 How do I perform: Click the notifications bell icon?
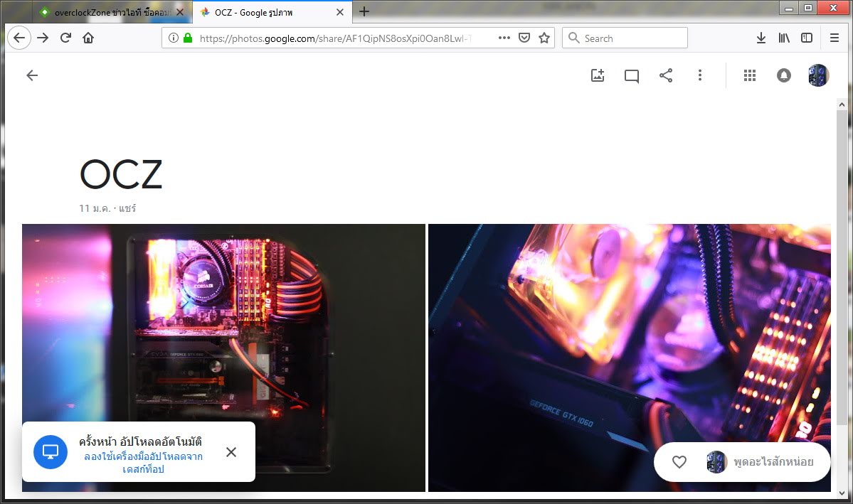click(x=784, y=75)
